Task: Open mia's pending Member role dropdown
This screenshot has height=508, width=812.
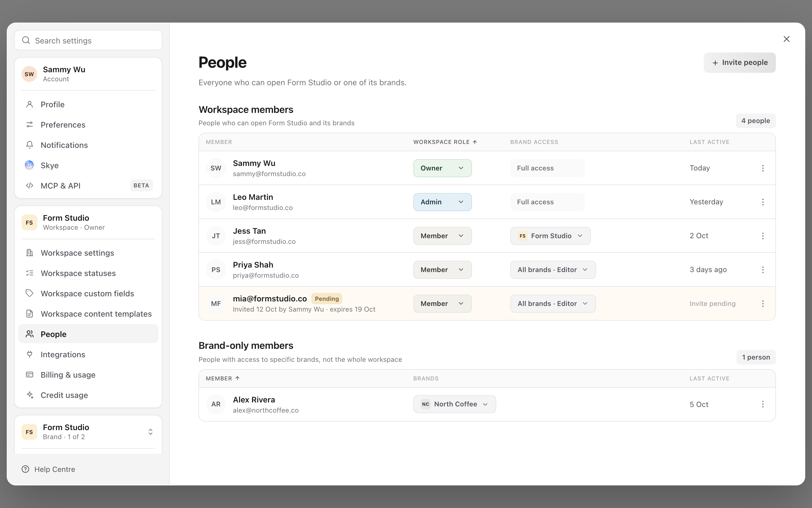Action: pyautogui.click(x=442, y=304)
